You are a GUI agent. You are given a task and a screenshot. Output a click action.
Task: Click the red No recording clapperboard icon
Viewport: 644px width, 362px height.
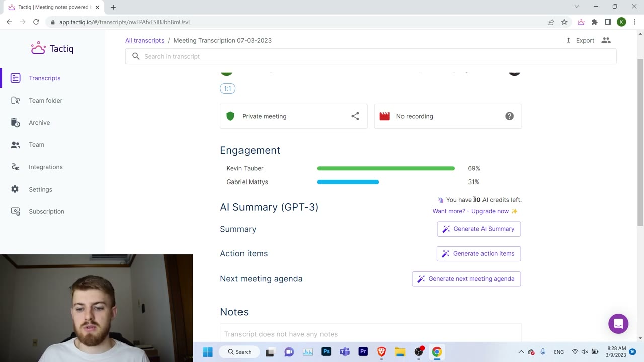(384, 116)
